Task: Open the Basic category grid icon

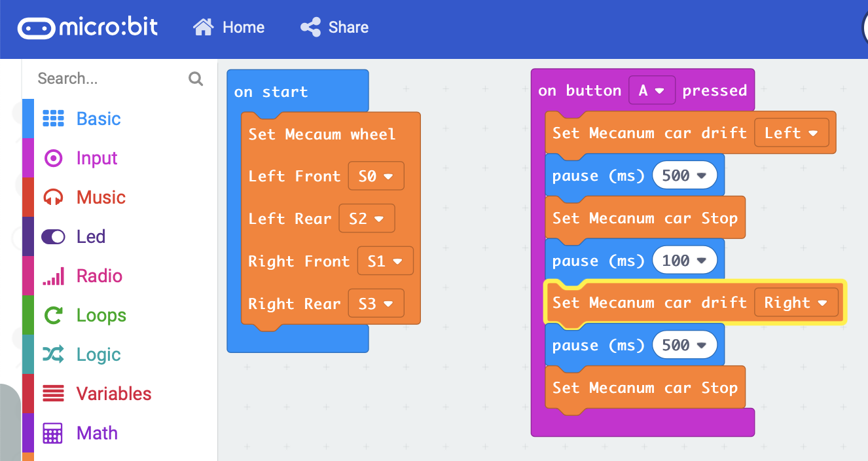Action: (53, 119)
